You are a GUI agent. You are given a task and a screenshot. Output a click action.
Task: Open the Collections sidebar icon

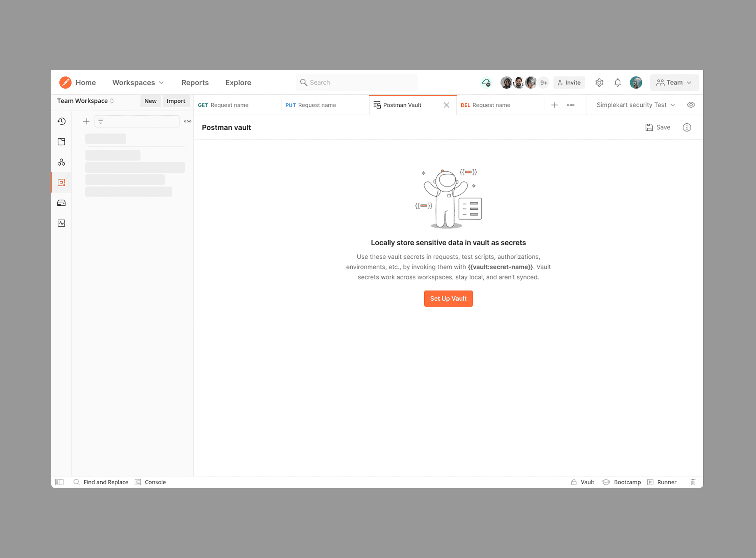pyautogui.click(x=61, y=141)
